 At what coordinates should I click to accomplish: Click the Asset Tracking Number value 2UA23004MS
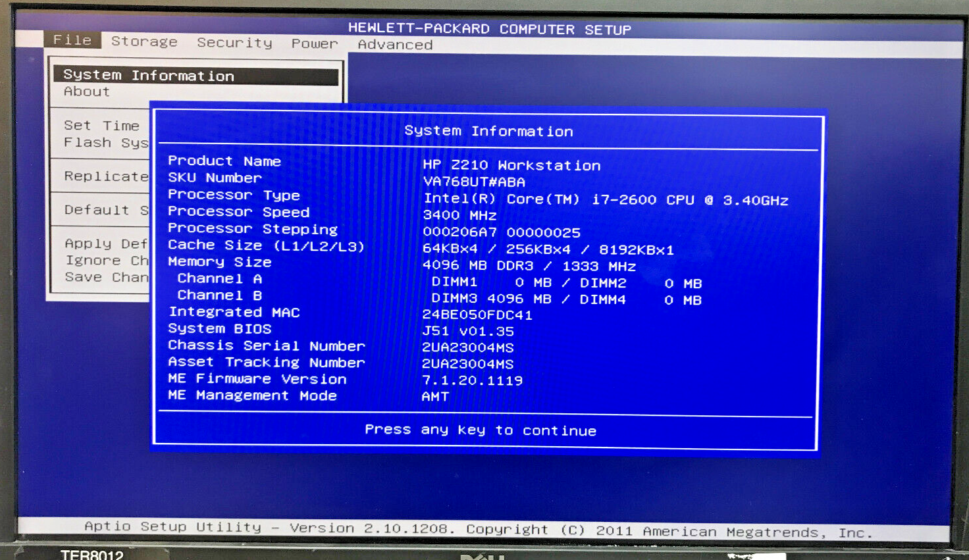[468, 364]
